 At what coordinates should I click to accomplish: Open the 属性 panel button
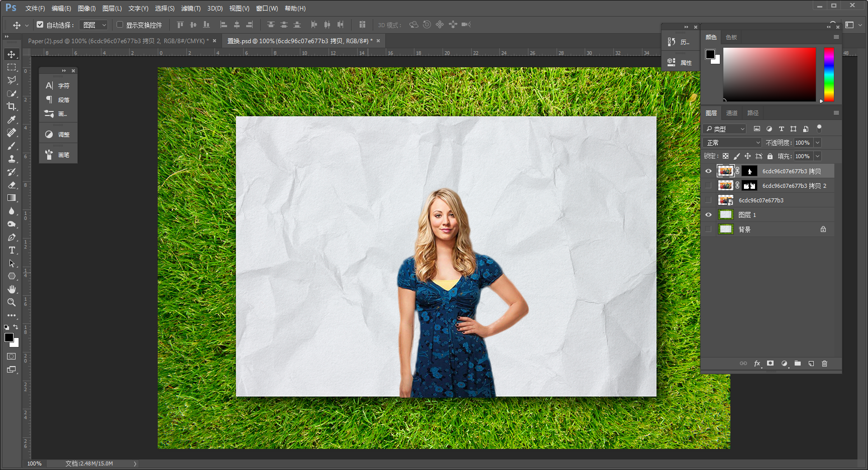[680, 63]
